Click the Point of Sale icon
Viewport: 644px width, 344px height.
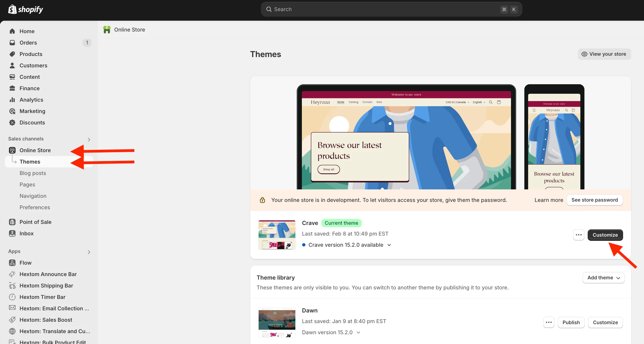point(12,222)
